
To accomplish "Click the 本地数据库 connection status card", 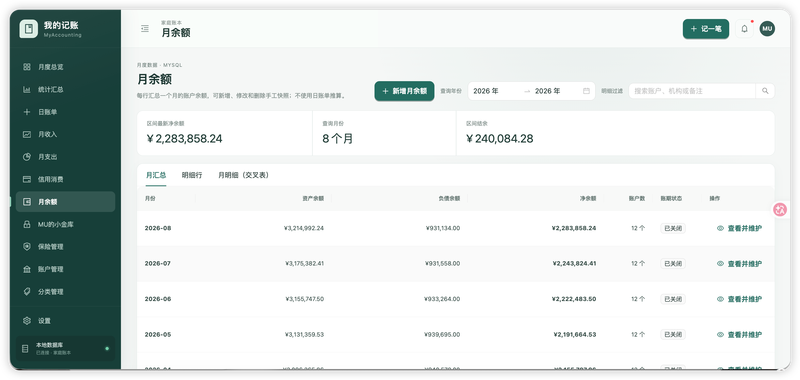I will pos(65,349).
